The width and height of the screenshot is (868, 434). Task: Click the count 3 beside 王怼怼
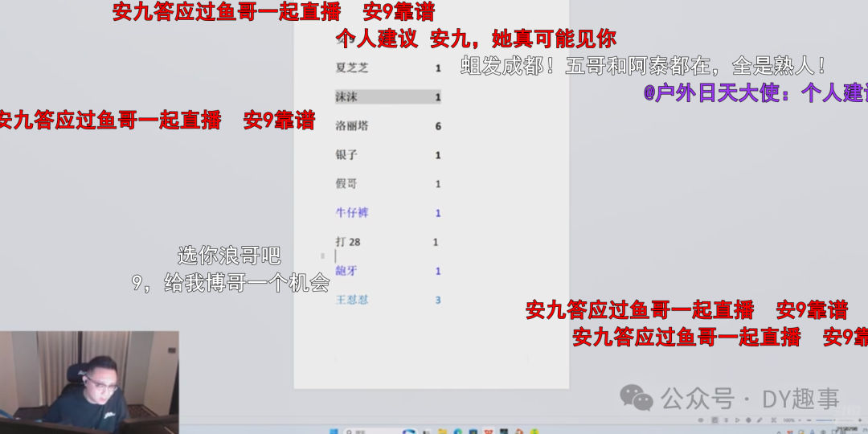pos(438,300)
